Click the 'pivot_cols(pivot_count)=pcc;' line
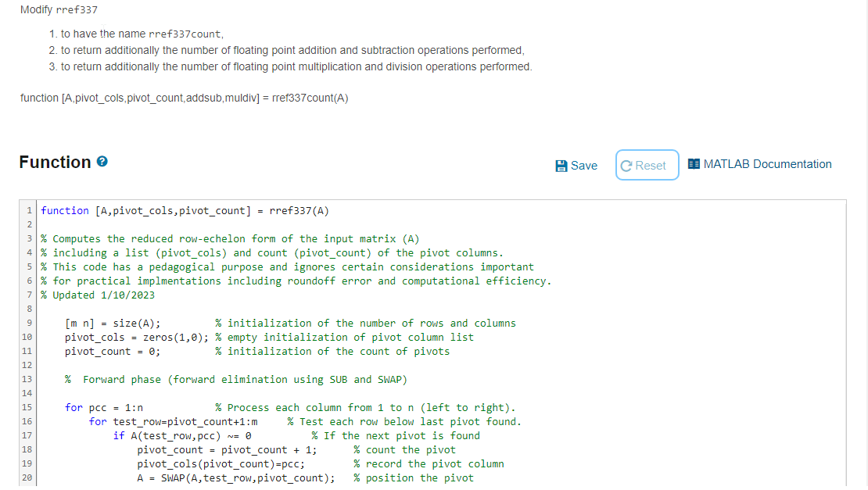 (221, 464)
